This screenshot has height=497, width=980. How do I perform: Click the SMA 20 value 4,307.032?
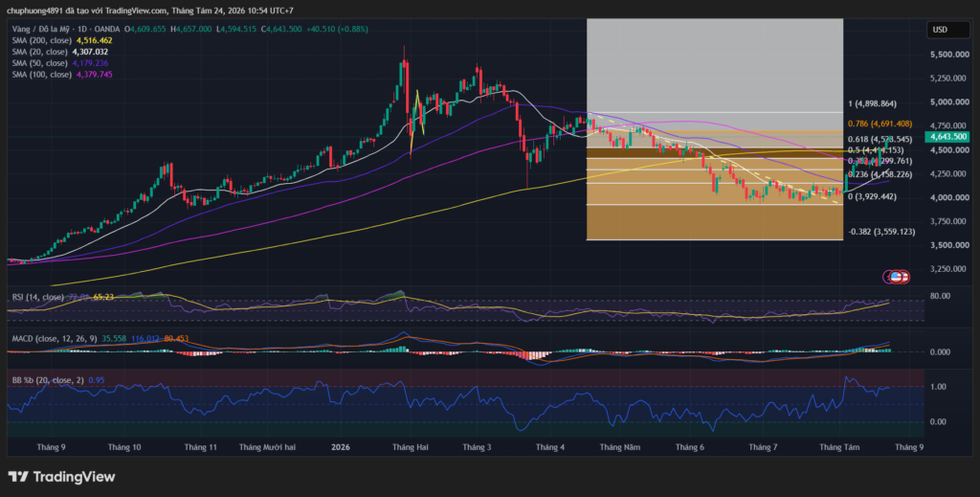click(90, 52)
